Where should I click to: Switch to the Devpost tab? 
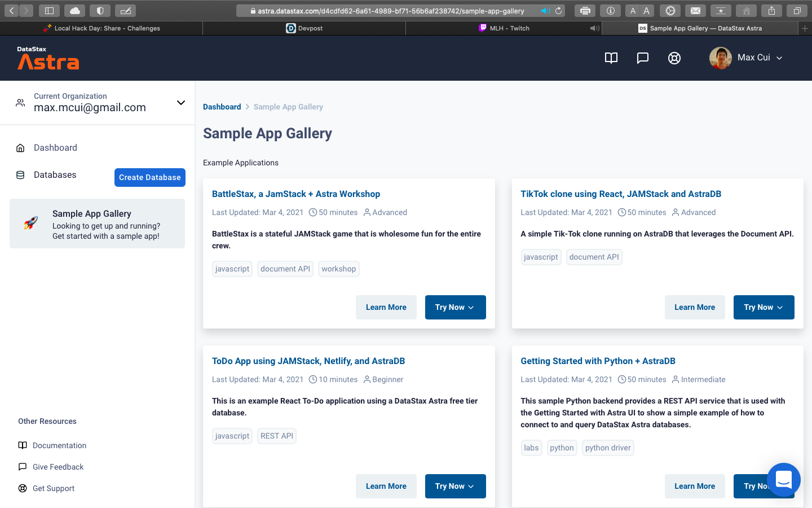(x=304, y=28)
